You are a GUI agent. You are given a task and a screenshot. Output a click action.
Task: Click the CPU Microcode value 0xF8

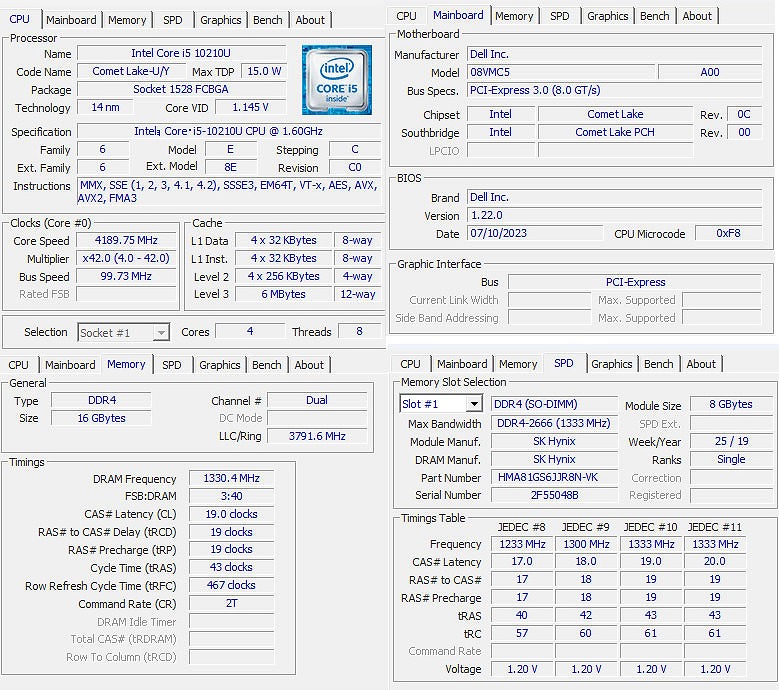(x=728, y=233)
